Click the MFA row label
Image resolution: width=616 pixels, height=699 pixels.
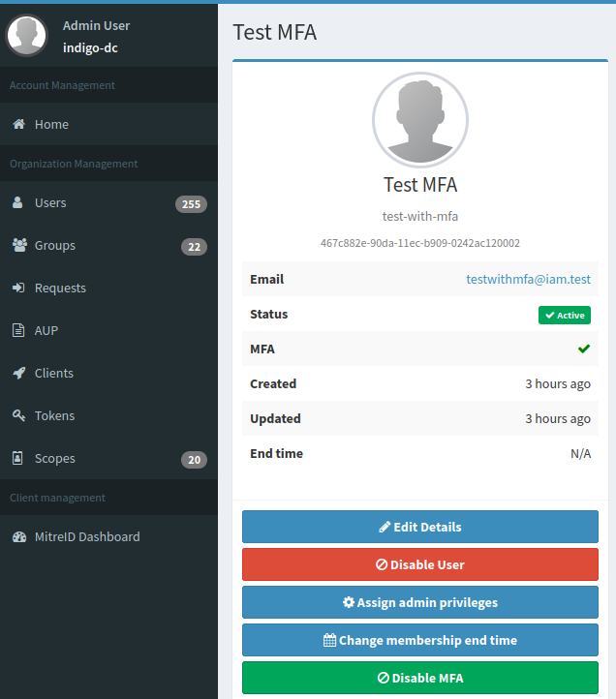(x=262, y=349)
